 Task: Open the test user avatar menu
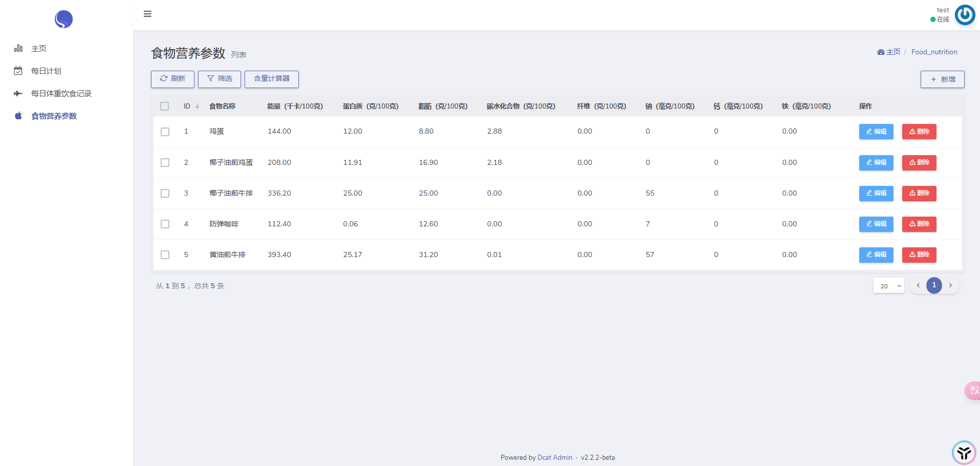point(965,15)
